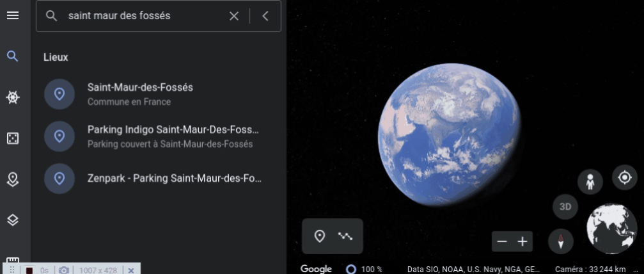Open Voyager ship wheel icon
This screenshot has width=644, height=274.
(13, 97)
